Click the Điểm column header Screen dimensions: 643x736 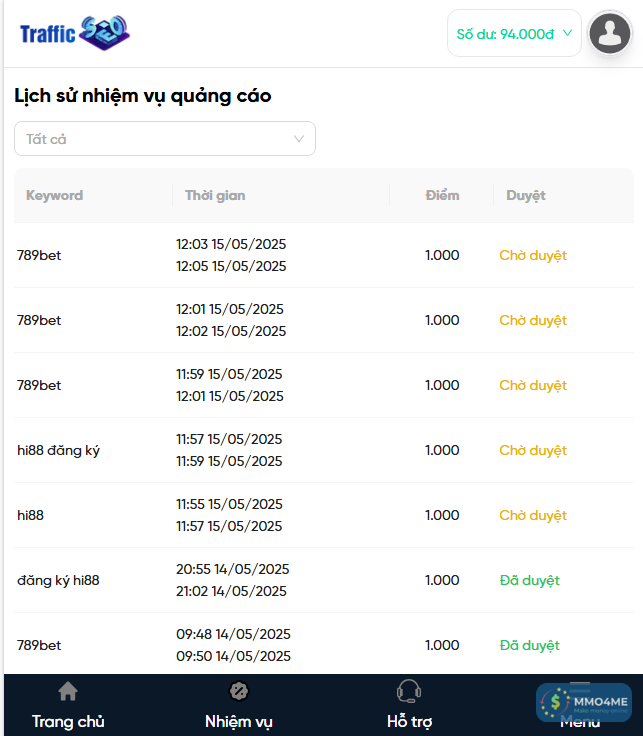442,196
